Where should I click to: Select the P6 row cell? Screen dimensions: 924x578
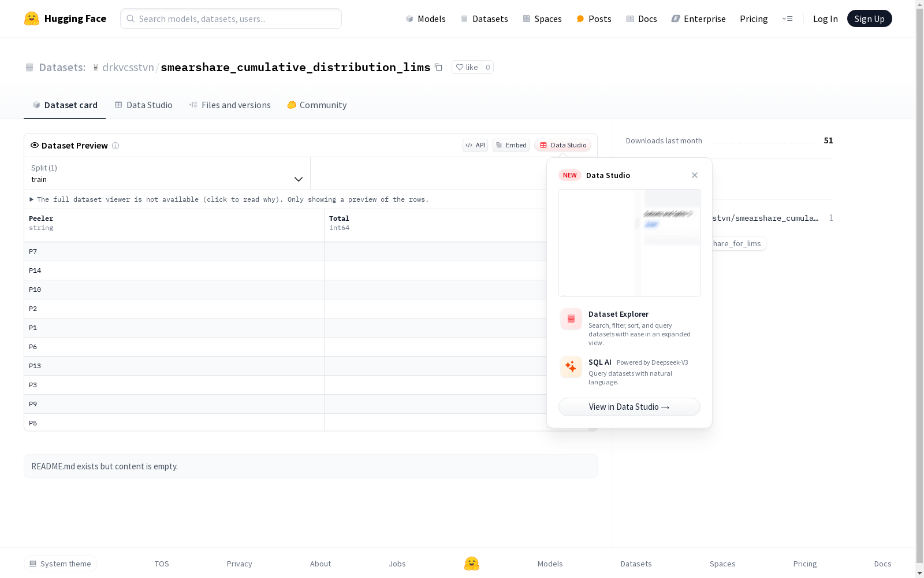(174, 347)
